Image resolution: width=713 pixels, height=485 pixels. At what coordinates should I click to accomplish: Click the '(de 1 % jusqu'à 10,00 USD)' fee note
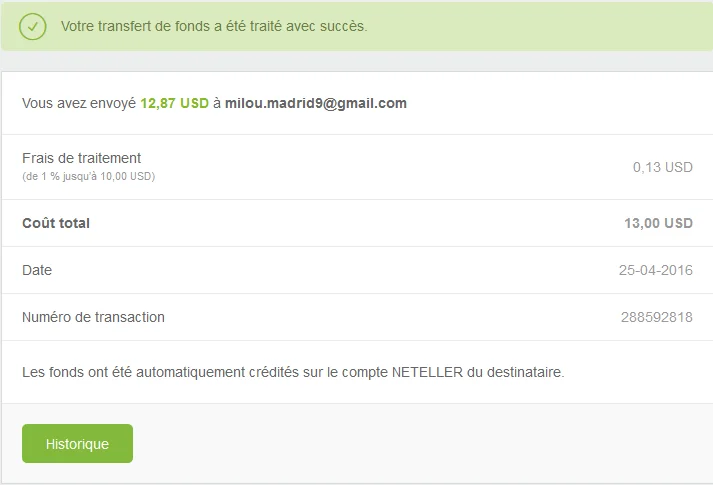pos(88,176)
